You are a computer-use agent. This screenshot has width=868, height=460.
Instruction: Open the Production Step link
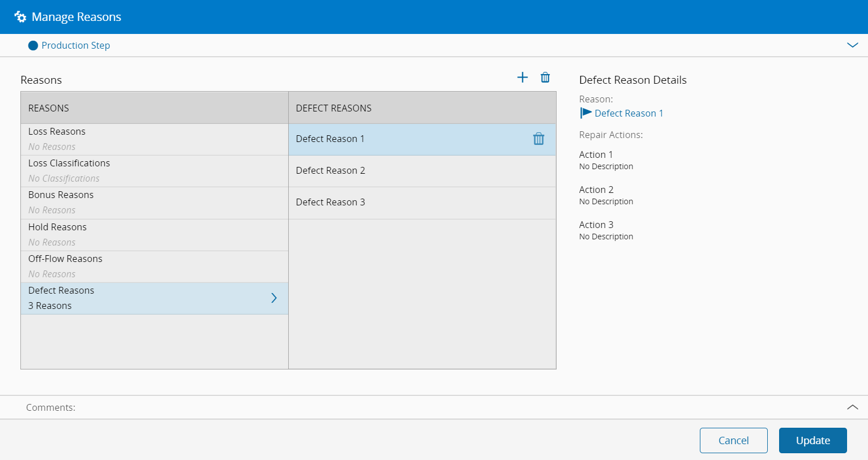pos(76,45)
